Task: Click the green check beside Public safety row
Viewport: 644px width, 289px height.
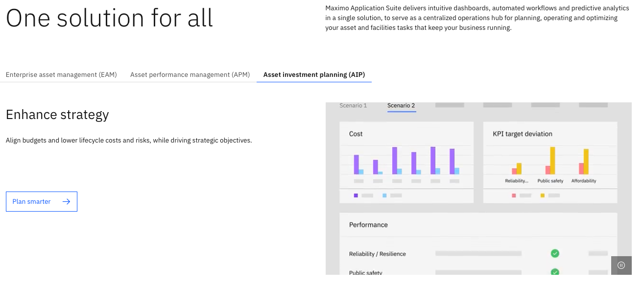Action: [555, 271]
